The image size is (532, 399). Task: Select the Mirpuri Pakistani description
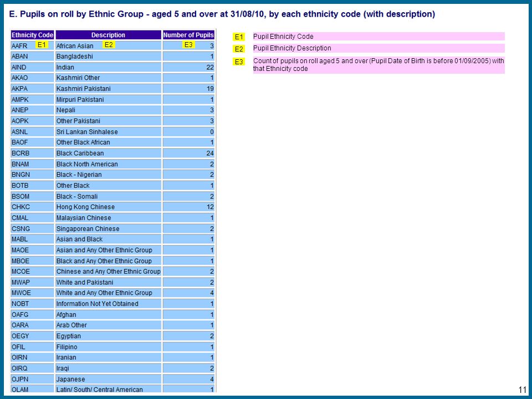point(108,99)
